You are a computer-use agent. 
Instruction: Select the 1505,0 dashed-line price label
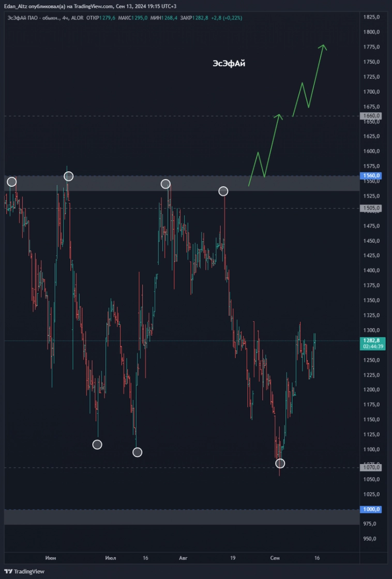click(371, 208)
